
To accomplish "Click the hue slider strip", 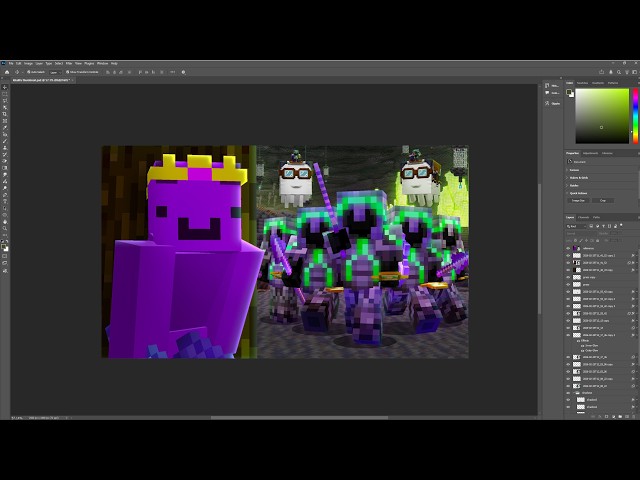I will click(636, 116).
